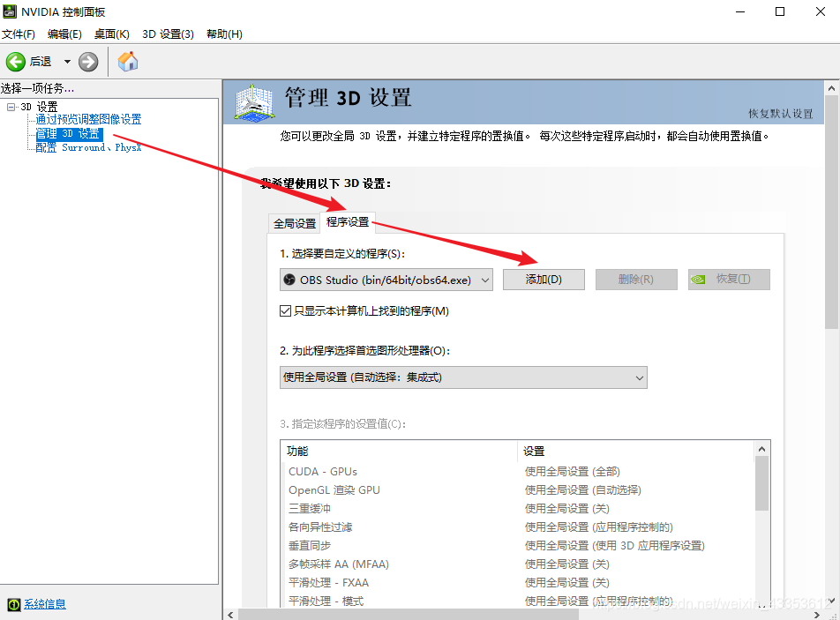
Task: Click 使用全局设置 (使用 3D 应用程序设置) value
Action: [614, 546]
